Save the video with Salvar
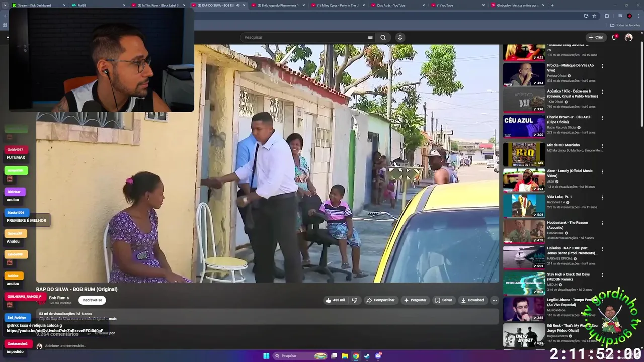This screenshot has width=644, height=362. pos(444,300)
